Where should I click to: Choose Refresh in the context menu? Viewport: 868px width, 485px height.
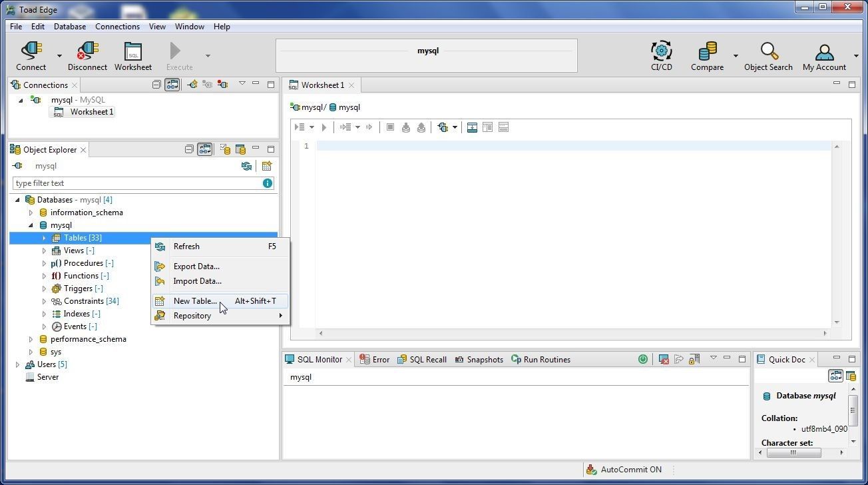pyautogui.click(x=220, y=246)
